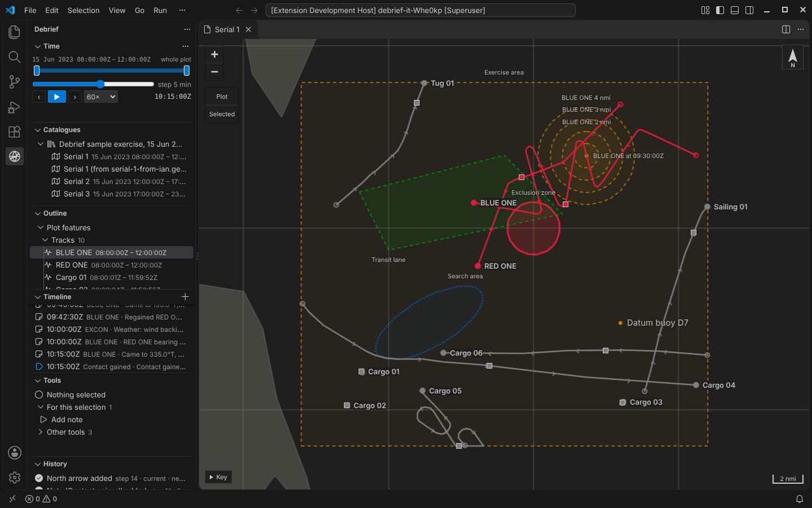Viewport: 812px width, 508px height.
Task: Open the Selection menu
Action: [83, 10]
